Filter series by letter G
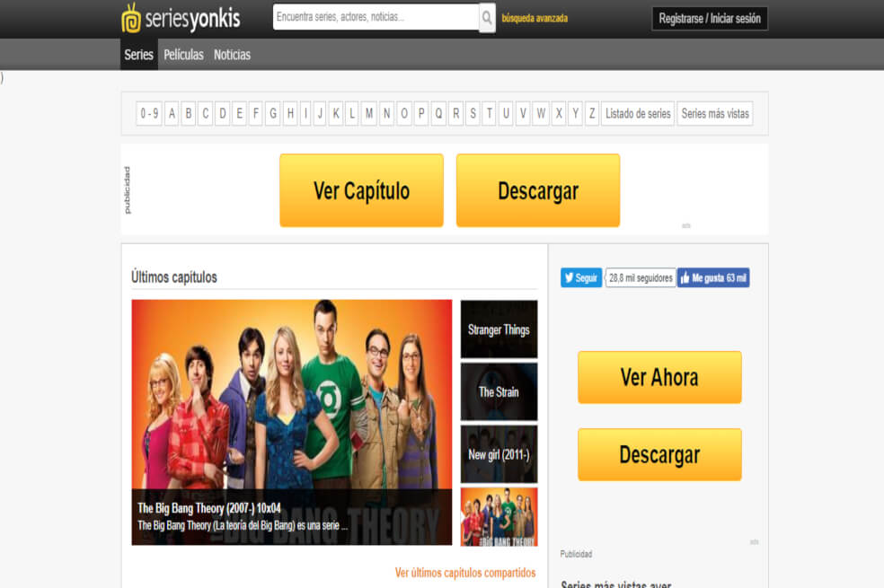The width and height of the screenshot is (884, 588). (x=273, y=114)
